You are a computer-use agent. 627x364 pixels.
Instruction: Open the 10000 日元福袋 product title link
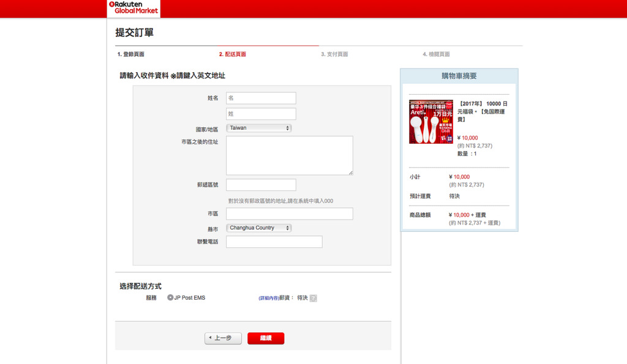pos(482,111)
